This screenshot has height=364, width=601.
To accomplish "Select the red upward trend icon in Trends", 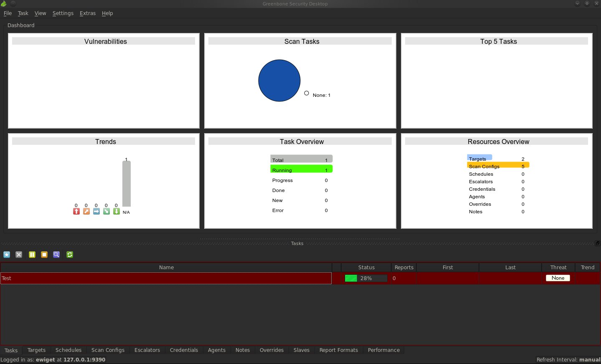I will pos(76,211).
